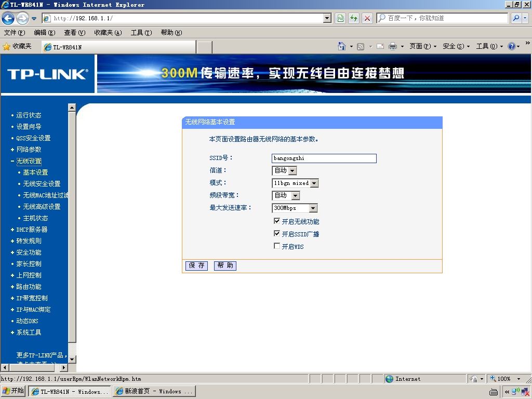Open the 基本设置 submenu item
This screenshot has width=532, height=399.
coord(36,172)
